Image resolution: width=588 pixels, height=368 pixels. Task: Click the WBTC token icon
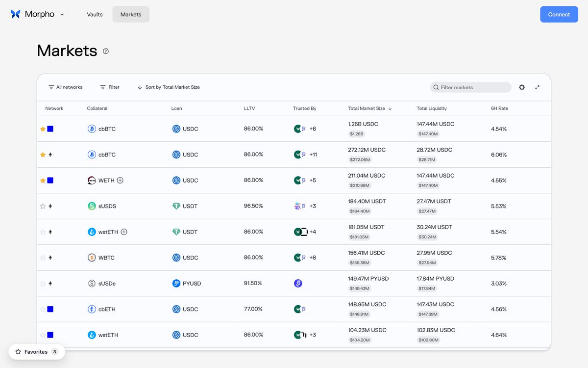pos(92,258)
